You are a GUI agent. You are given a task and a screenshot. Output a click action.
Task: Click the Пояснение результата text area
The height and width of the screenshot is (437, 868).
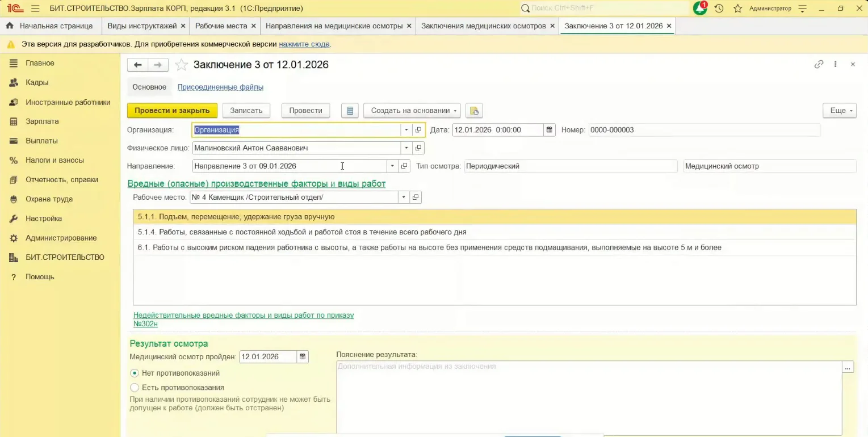(x=589, y=398)
